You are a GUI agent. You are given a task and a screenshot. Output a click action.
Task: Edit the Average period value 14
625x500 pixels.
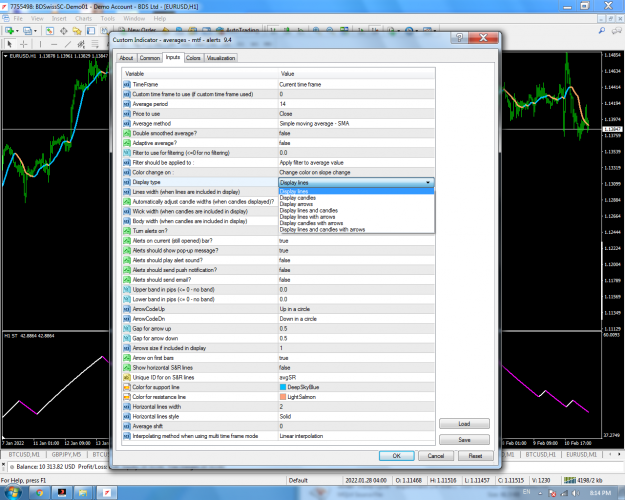[356, 104]
